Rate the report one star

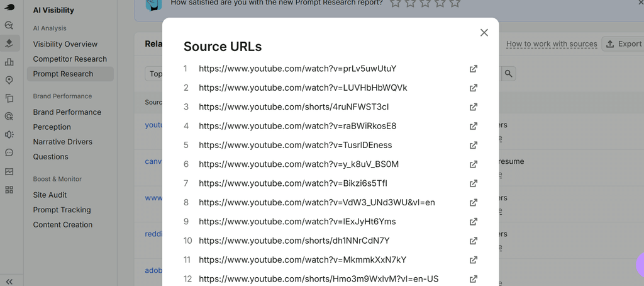[395, 3]
